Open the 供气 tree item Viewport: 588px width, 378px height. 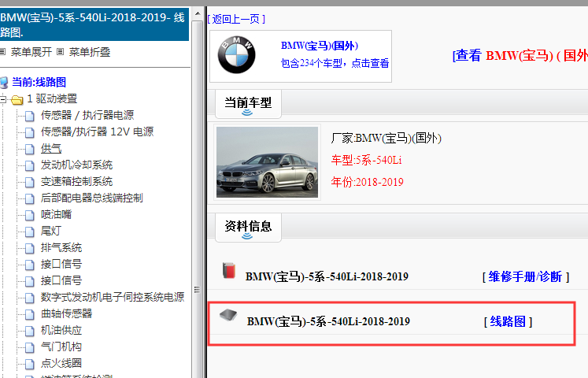[51, 149]
